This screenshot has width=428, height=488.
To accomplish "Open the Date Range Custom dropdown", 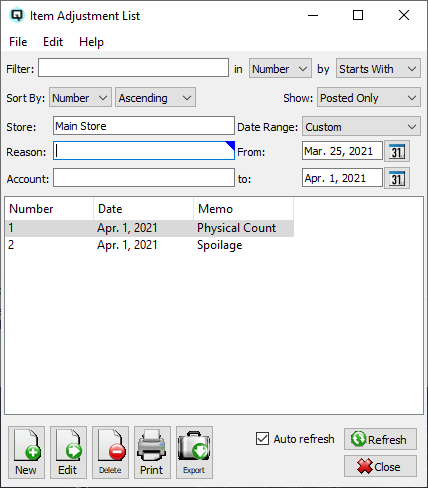I will pyautogui.click(x=361, y=126).
